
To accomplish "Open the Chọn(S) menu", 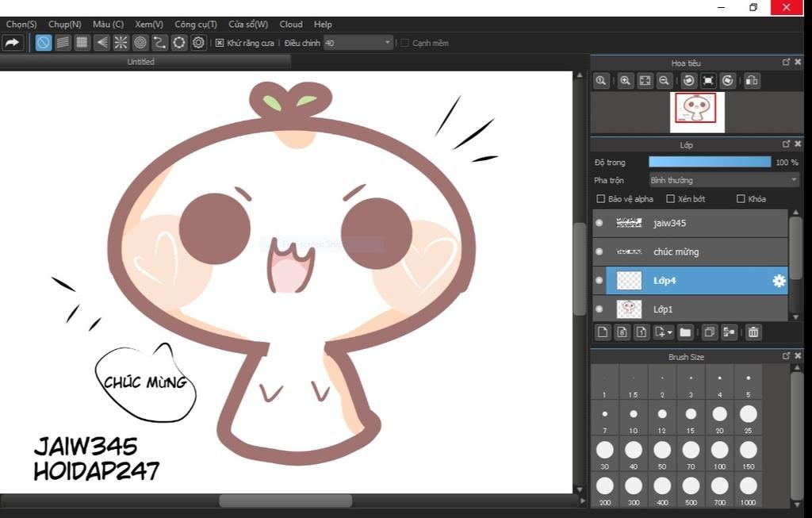I will (21, 25).
